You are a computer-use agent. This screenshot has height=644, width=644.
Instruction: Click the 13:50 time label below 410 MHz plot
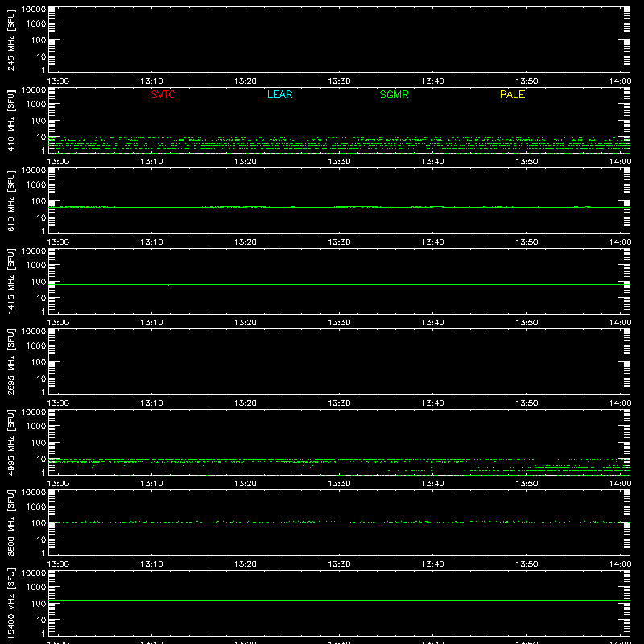click(x=526, y=162)
